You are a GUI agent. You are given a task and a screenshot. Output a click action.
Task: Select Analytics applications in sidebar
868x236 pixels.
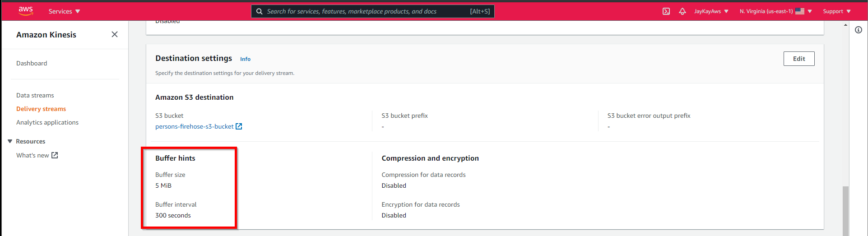[x=47, y=122]
